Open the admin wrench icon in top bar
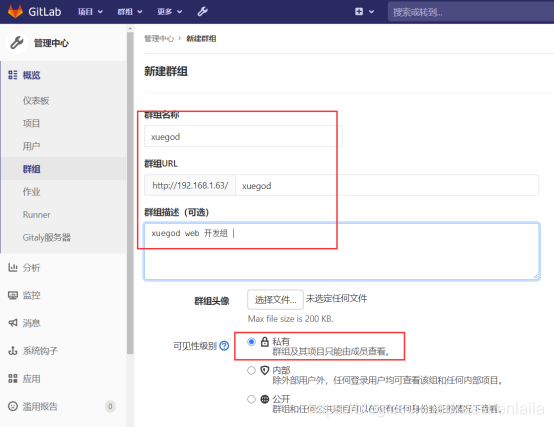 pos(202,11)
